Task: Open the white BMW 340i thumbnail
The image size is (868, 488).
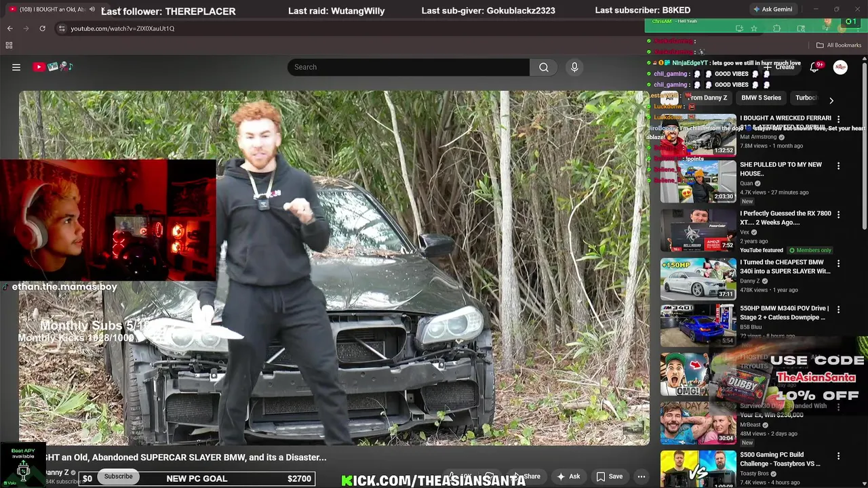Action: pyautogui.click(x=698, y=279)
